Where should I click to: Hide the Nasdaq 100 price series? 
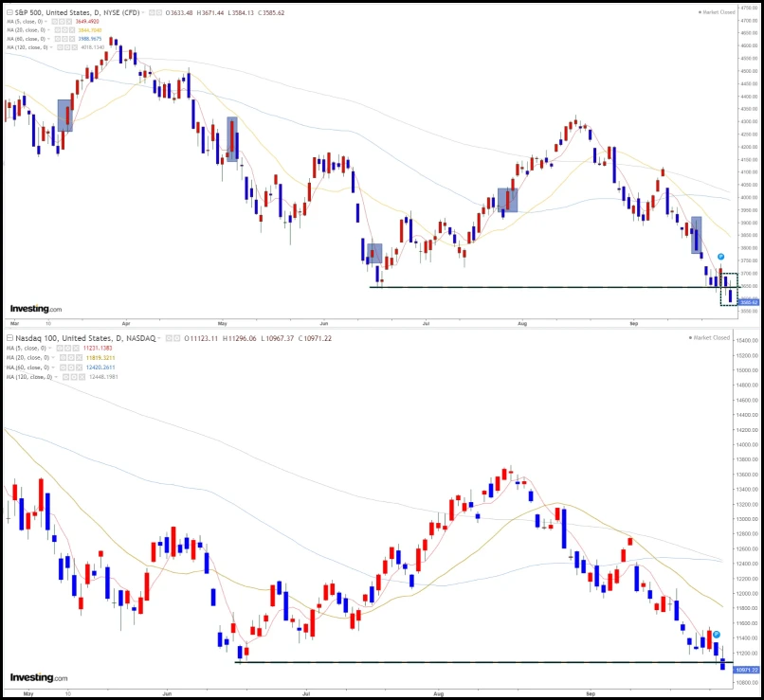tap(169, 338)
